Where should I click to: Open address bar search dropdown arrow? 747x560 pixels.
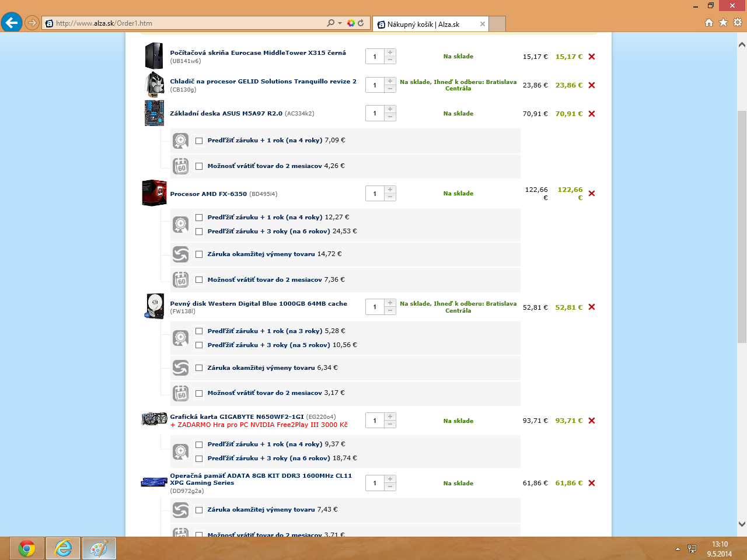[x=340, y=23]
